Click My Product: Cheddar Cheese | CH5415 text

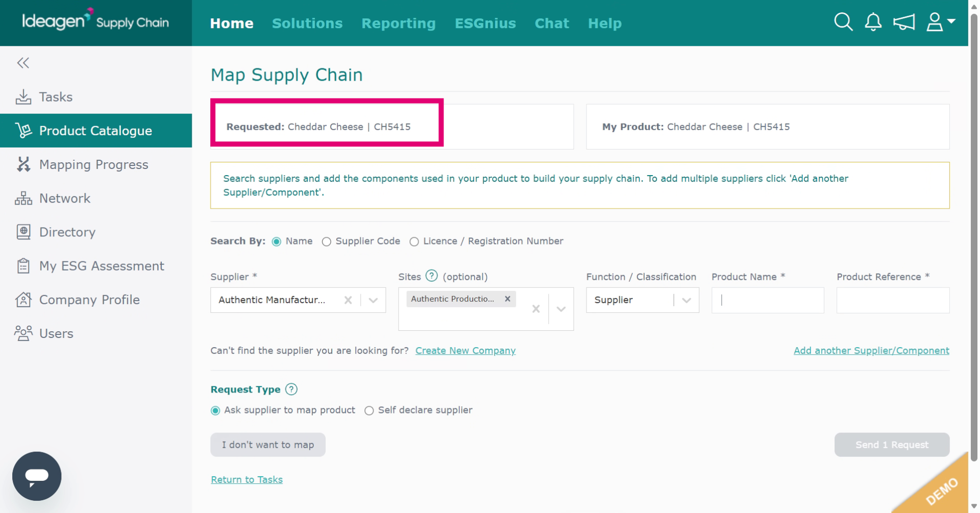tap(696, 127)
